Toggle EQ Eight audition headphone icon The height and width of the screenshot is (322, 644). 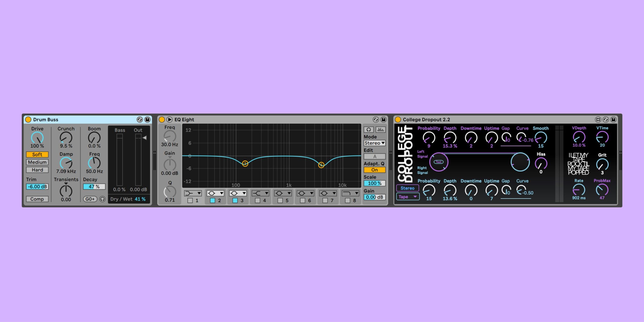(368, 130)
